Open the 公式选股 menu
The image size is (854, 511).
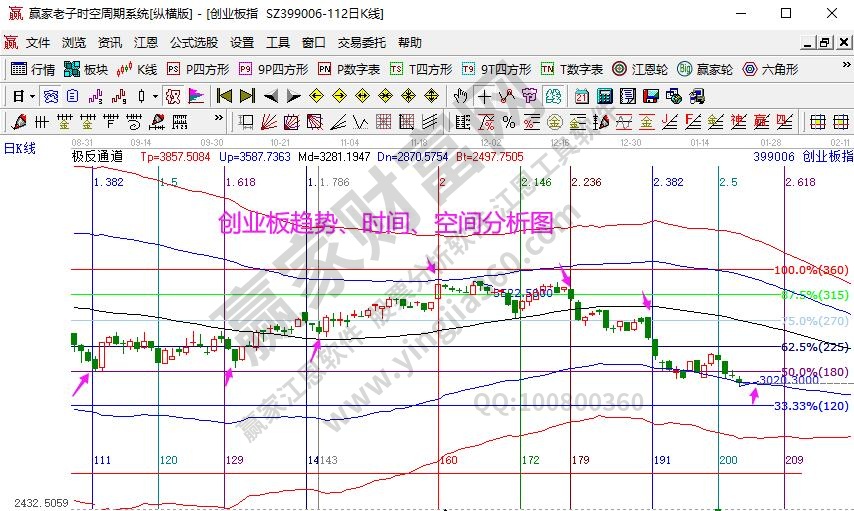pos(193,43)
